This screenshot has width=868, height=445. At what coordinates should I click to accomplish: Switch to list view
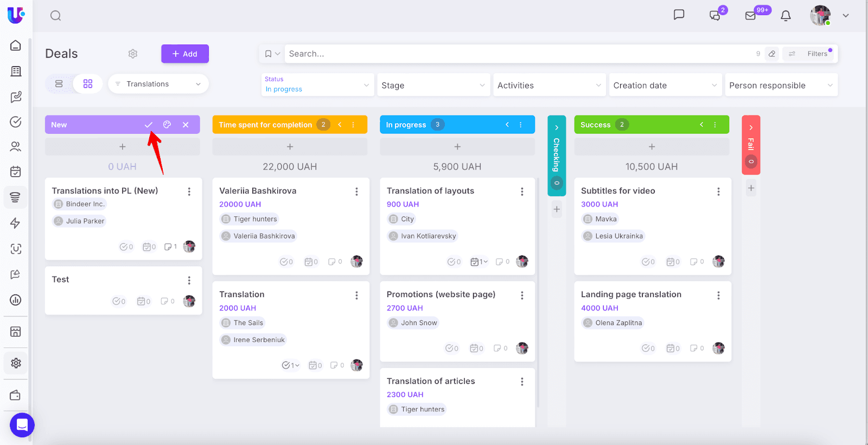click(x=59, y=84)
